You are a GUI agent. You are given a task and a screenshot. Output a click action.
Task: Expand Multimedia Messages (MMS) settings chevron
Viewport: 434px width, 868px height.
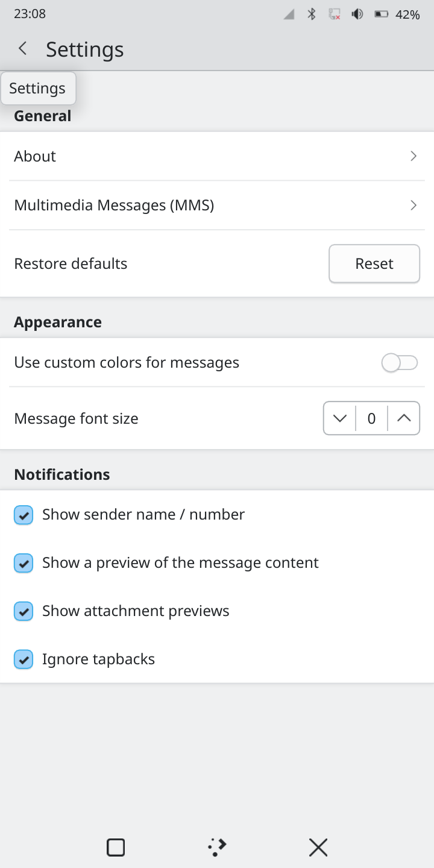click(414, 206)
